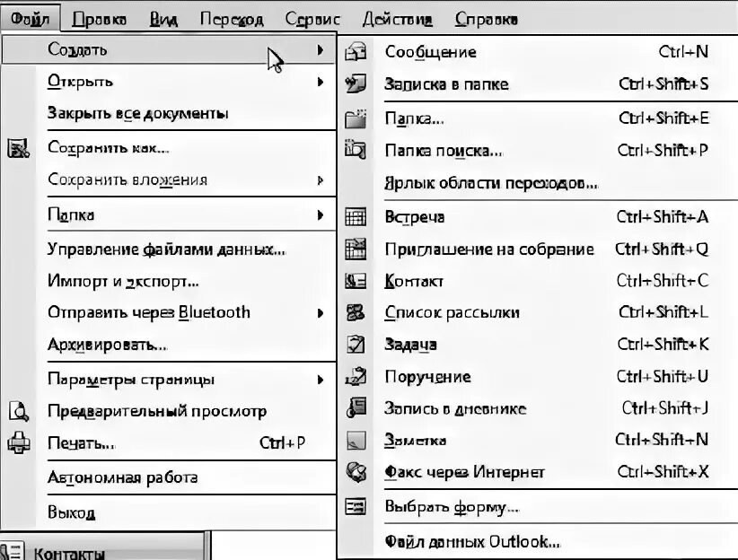Screen dimensions: 738x560
Task: Open the Справка menu
Action: click(x=486, y=18)
